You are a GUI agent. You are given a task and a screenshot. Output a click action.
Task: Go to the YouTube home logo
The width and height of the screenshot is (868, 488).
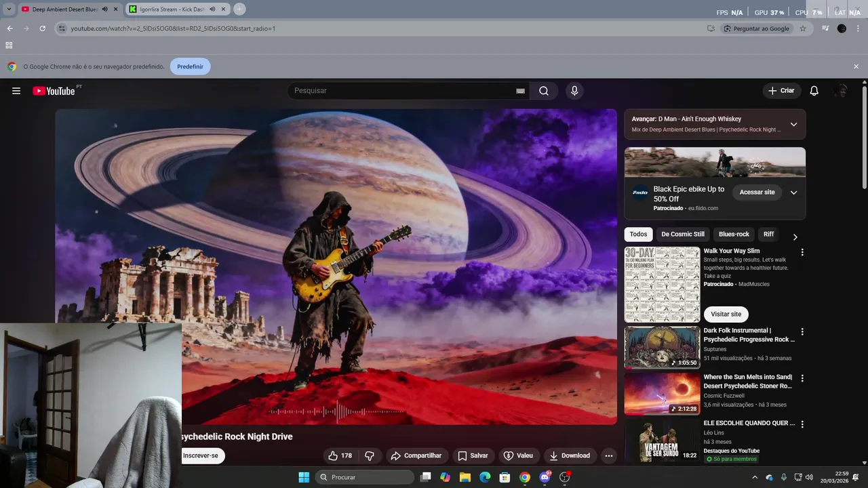click(x=54, y=91)
